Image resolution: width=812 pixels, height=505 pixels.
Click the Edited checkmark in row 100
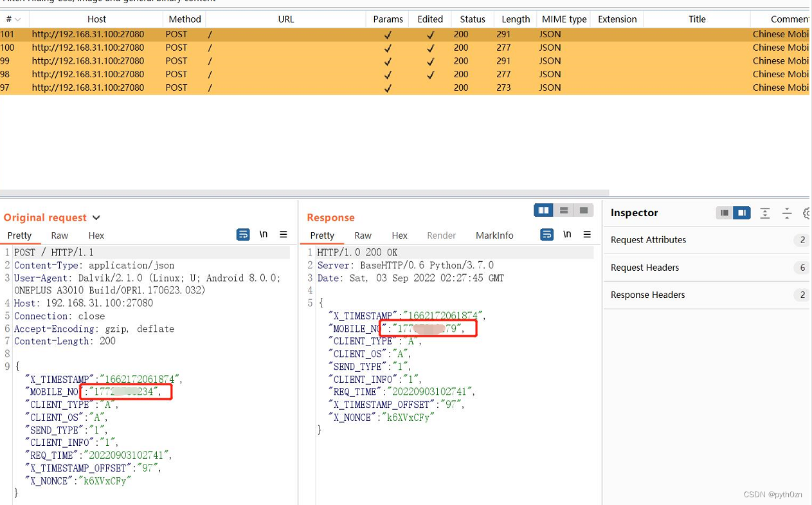430,48
